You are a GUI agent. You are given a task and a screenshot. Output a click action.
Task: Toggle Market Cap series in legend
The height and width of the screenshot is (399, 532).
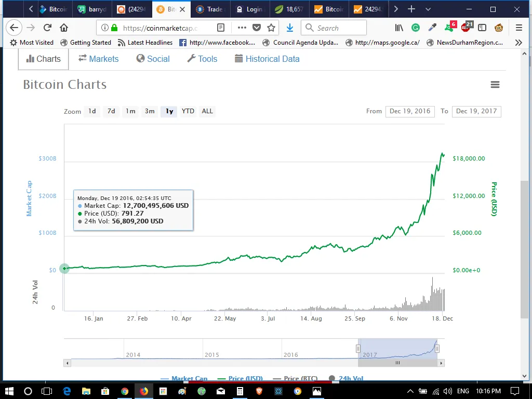tap(184, 378)
